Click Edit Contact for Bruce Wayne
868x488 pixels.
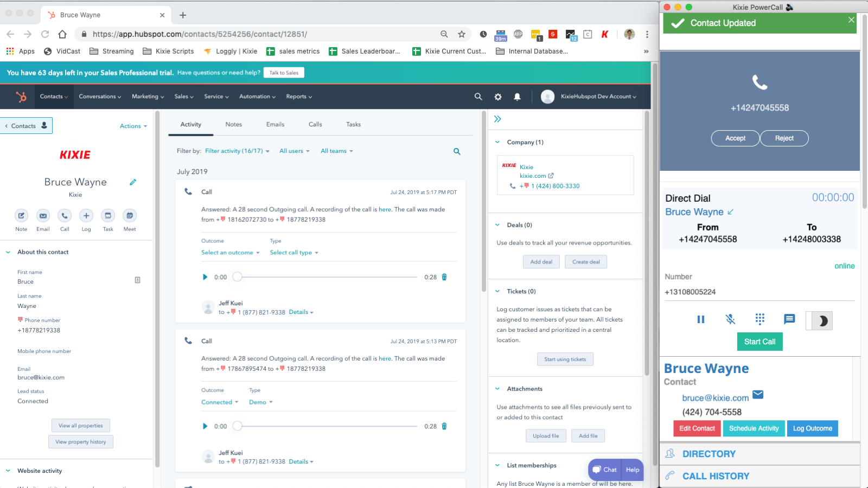[697, 428]
